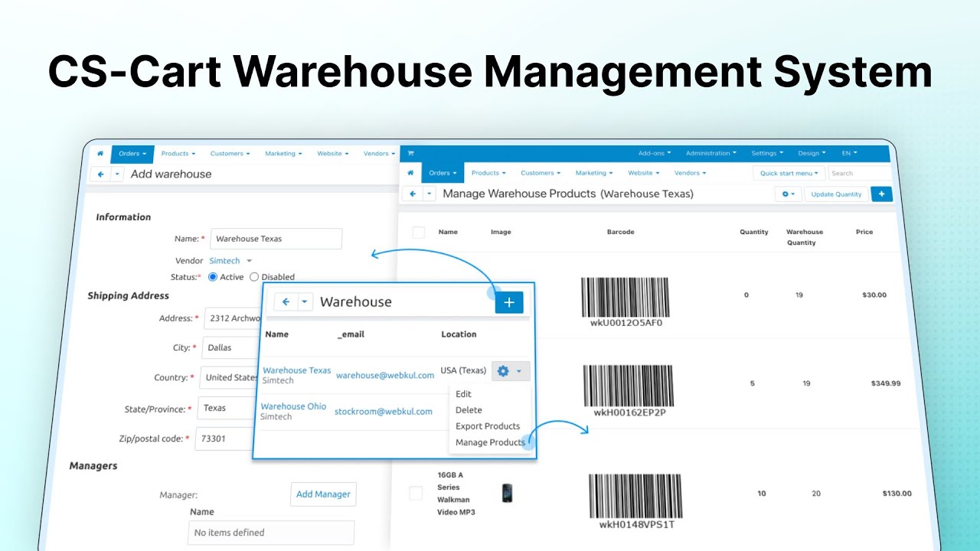Open the Add-ons dropdown in top bar
The width and height of the screenshot is (980, 551).
point(655,153)
